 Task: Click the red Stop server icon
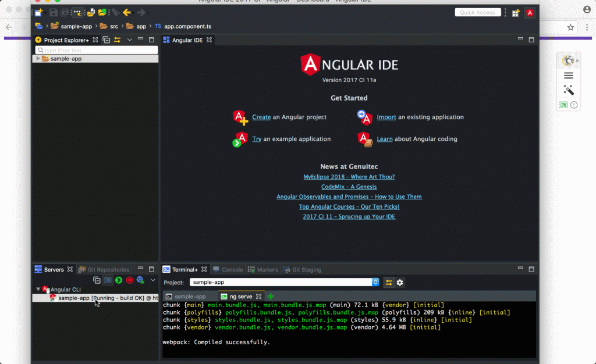[130, 280]
